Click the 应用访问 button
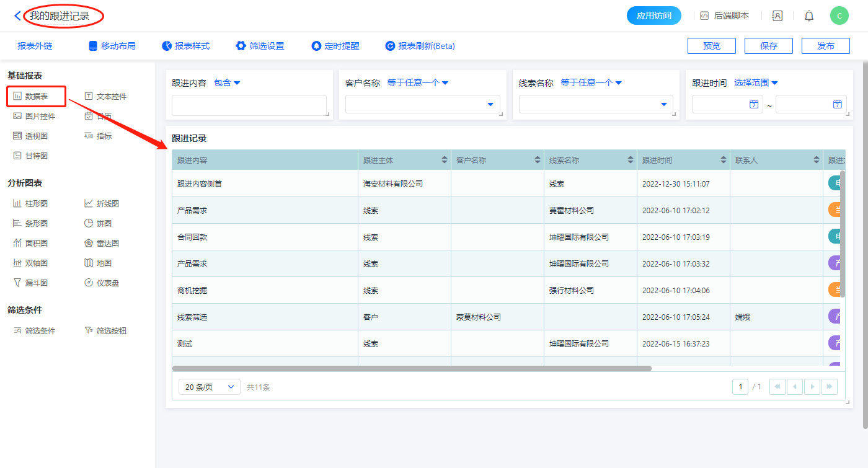868x468 pixels. click(653, 15)
